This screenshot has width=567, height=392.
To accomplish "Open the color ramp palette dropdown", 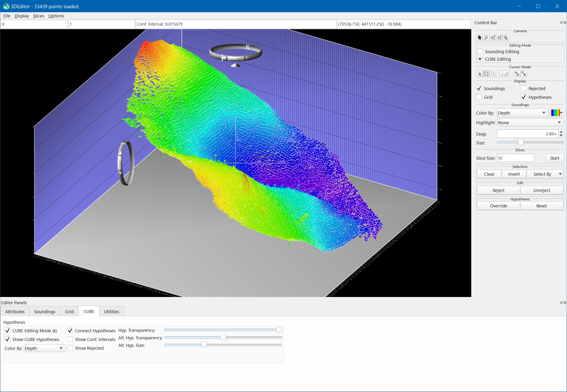I will coord(556,113).
